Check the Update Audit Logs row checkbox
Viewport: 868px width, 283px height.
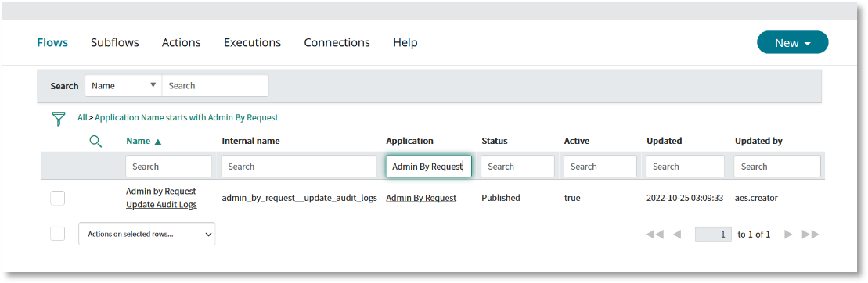58,198
